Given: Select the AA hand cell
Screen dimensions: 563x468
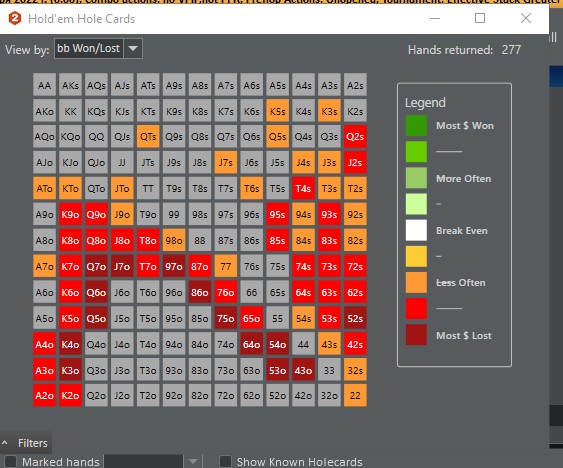Looking at the screenshot, I should click(45, 85).
